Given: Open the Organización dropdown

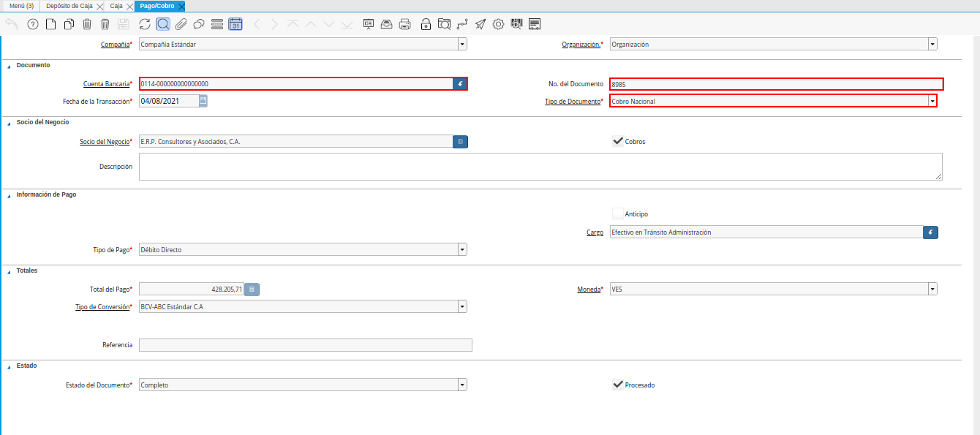Looking at the screenshot, I should (x=932, y=44).
